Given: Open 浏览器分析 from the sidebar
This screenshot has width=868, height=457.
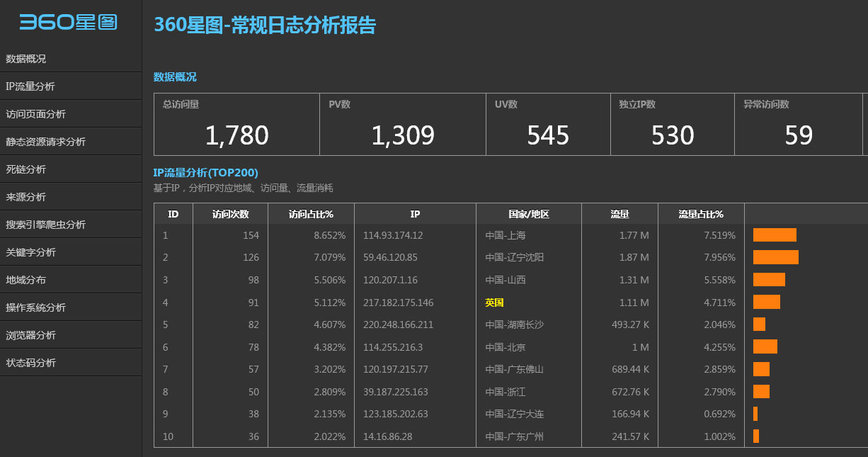Looking at the screenshot, I should click(x=31, y=334).
